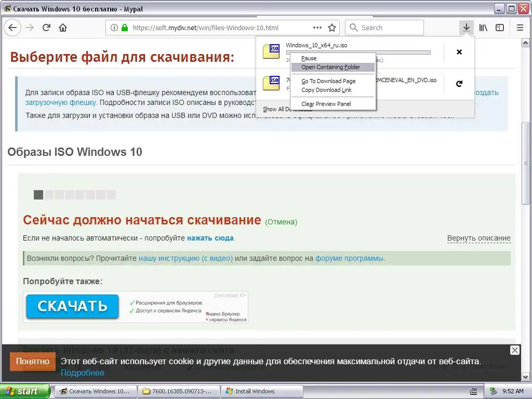
Task: Show sidebars icon in toolbar
Action: click(500, 28)
